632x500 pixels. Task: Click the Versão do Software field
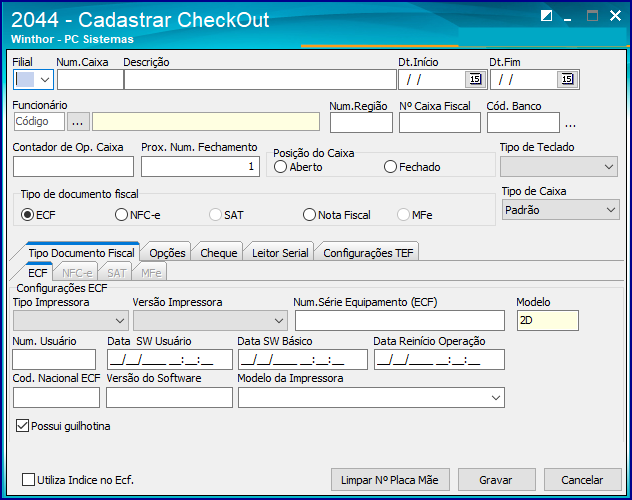point(169,398)
